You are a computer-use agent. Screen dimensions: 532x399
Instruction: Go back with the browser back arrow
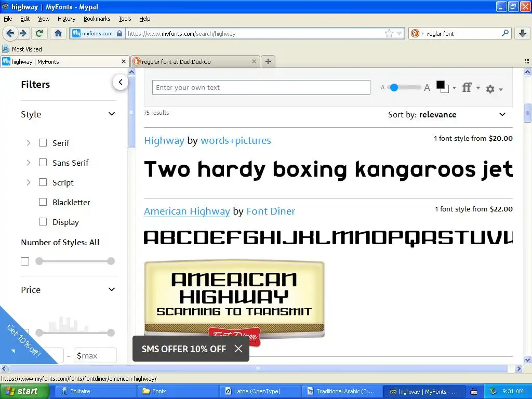point(10,33)
